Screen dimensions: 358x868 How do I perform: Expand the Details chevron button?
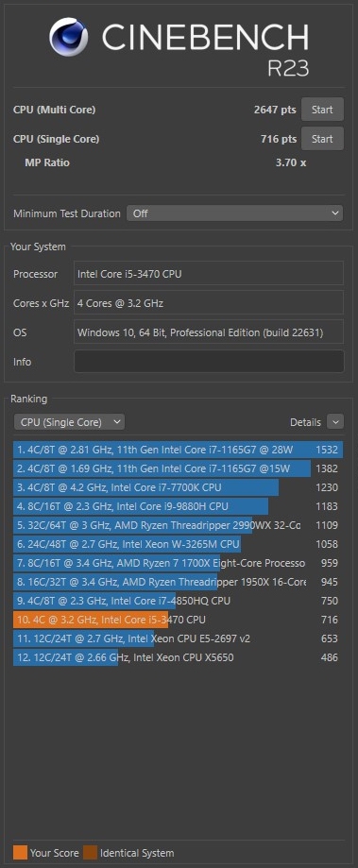(x=335, y=422)
